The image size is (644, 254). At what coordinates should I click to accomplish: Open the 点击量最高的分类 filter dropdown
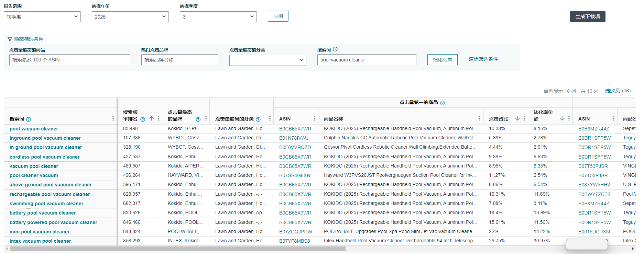(268, 60)
